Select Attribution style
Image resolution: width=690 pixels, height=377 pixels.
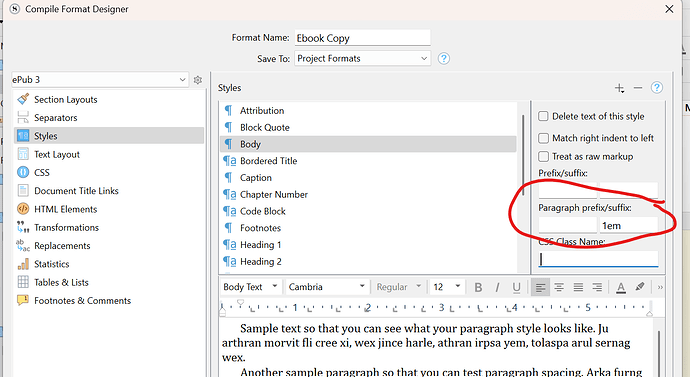tap(368, 110)
